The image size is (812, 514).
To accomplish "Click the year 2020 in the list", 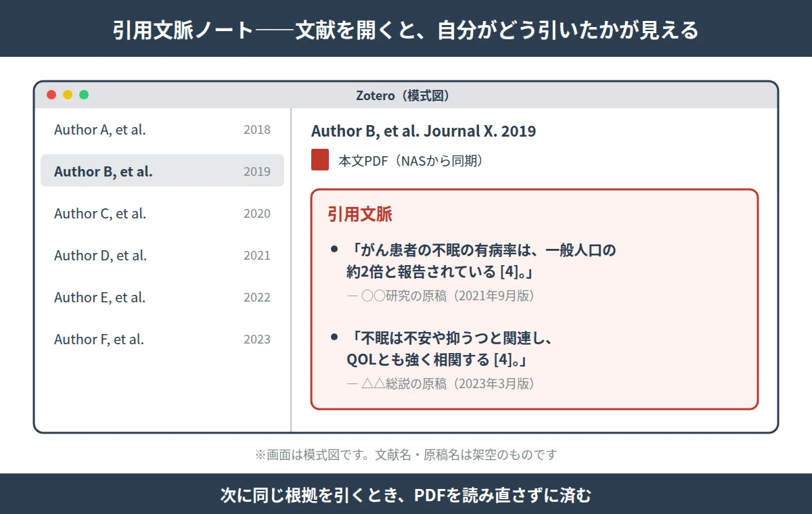I will point(257,214).
